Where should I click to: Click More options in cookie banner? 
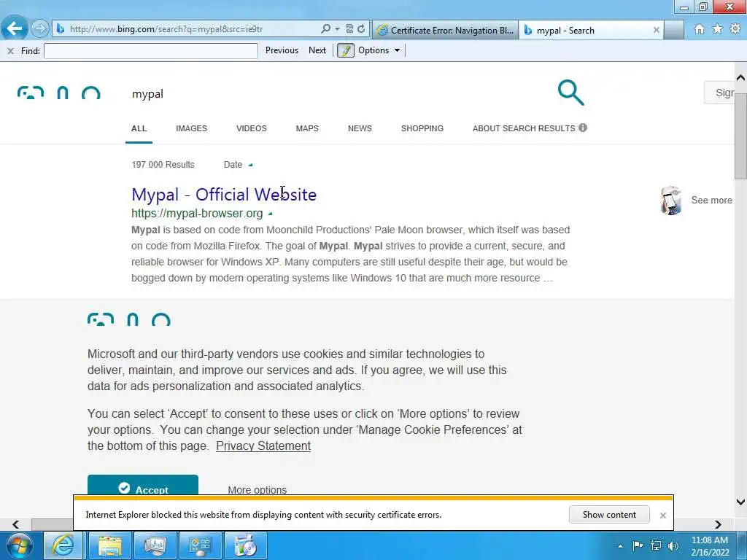pos(258,490)
